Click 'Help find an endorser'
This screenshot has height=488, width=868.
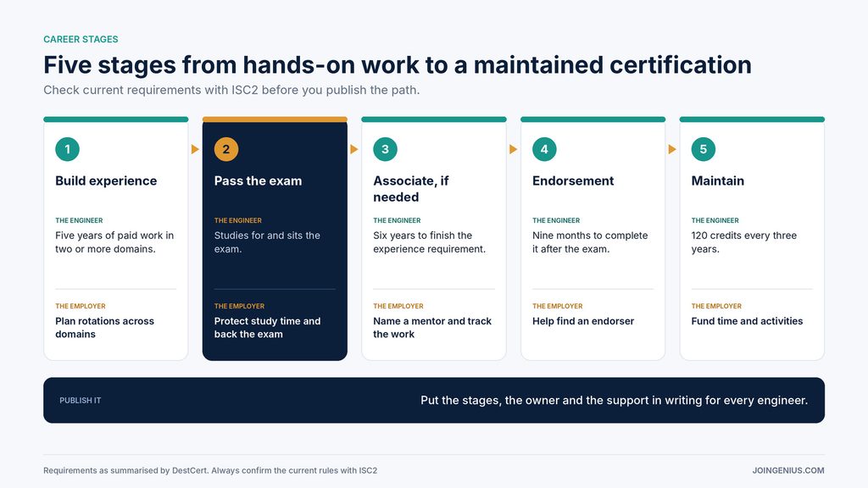coord(583,321)
